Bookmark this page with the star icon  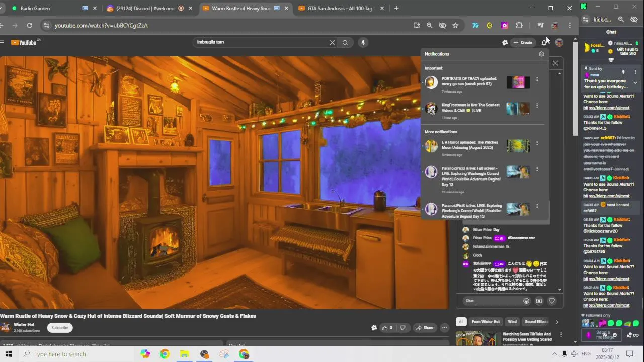coord(455,25)
